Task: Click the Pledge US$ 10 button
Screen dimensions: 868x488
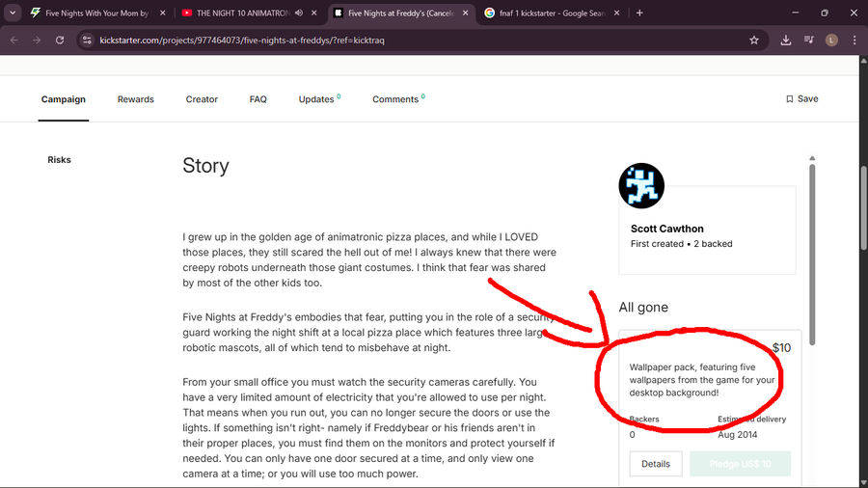Action: pyautogui.click(x=740, y=464)
